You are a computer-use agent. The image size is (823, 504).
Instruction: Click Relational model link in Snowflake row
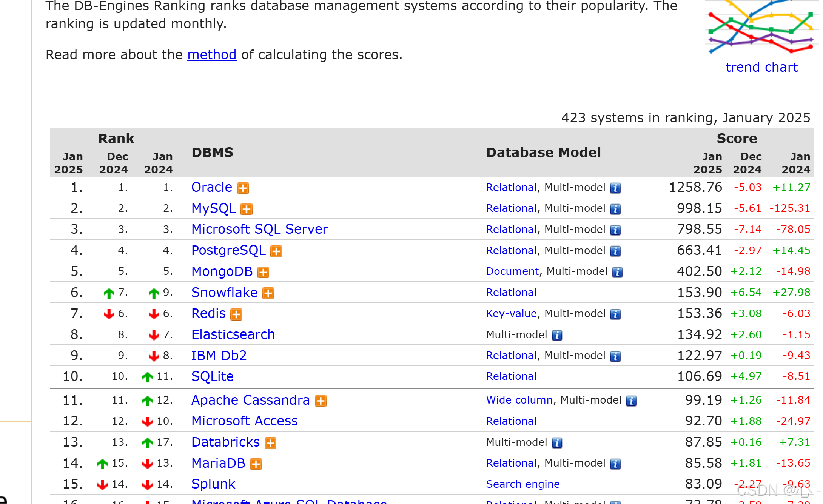(511, 293)
